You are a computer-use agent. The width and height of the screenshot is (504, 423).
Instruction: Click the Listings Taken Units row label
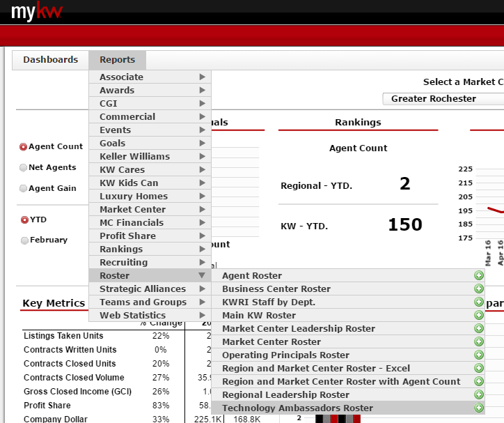point(63,335)
